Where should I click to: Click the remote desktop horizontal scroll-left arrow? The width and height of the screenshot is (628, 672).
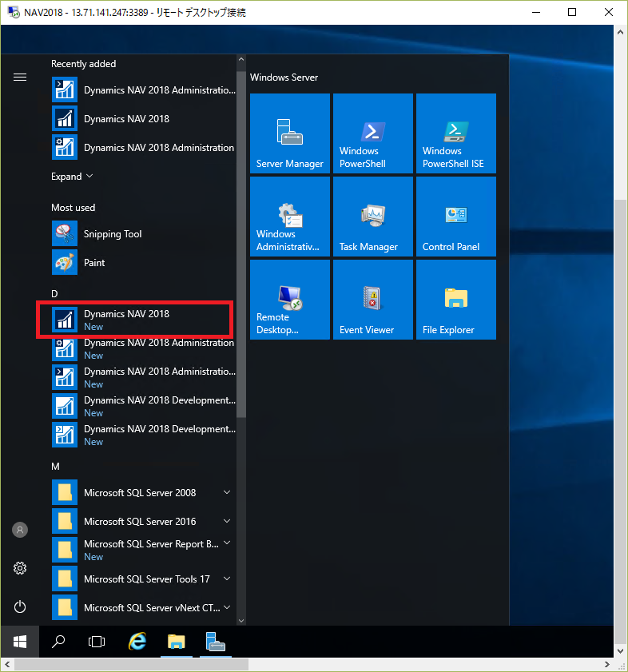point(7,665)
